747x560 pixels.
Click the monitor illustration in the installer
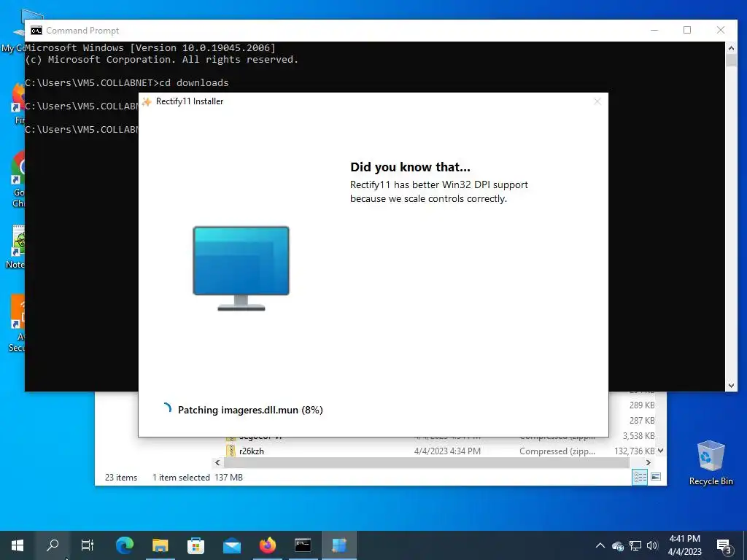[x=241, y=268]
